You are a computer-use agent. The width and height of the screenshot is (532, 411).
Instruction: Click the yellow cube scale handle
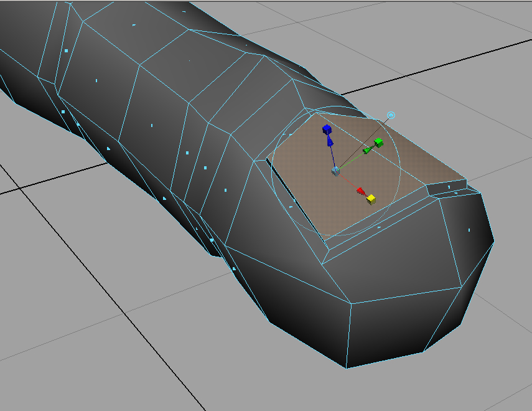(371, 199)
